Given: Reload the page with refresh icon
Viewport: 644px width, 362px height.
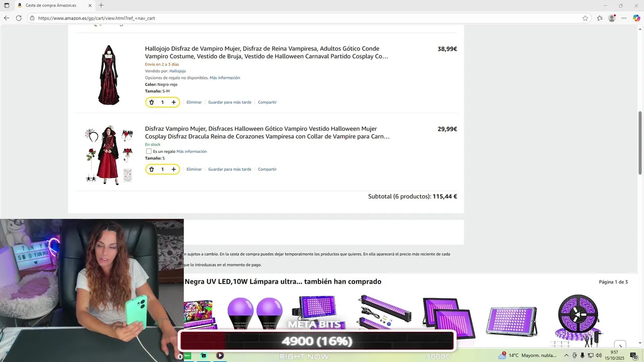Looking at the screenshot, I should pyautogui.click(x=19, y=18).
